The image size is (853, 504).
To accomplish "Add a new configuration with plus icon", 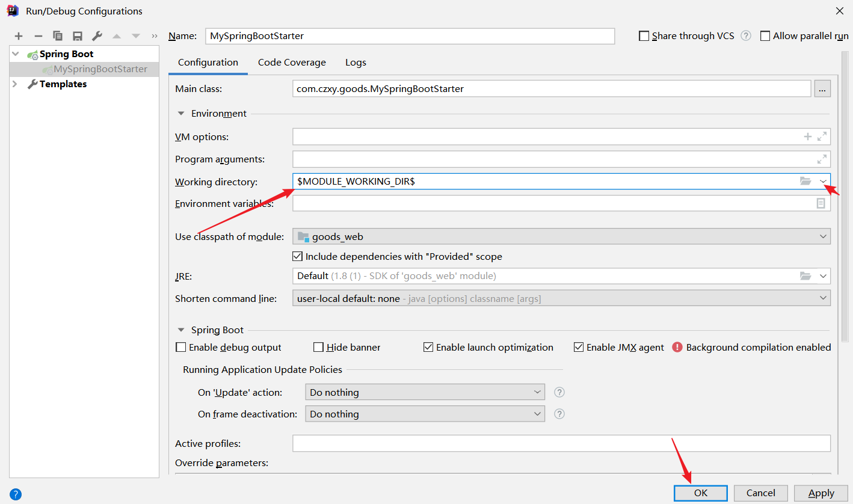I will point(19,36).
